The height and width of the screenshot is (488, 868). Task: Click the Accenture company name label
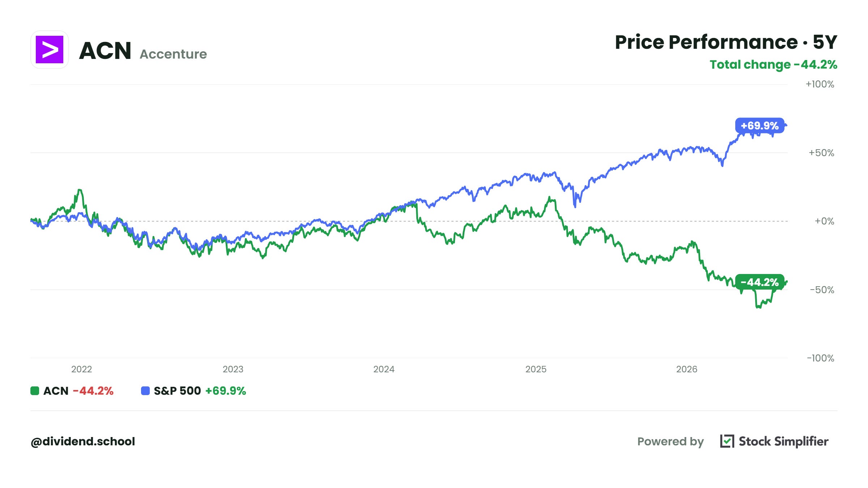pyautogui.click(x=173, y=54)
